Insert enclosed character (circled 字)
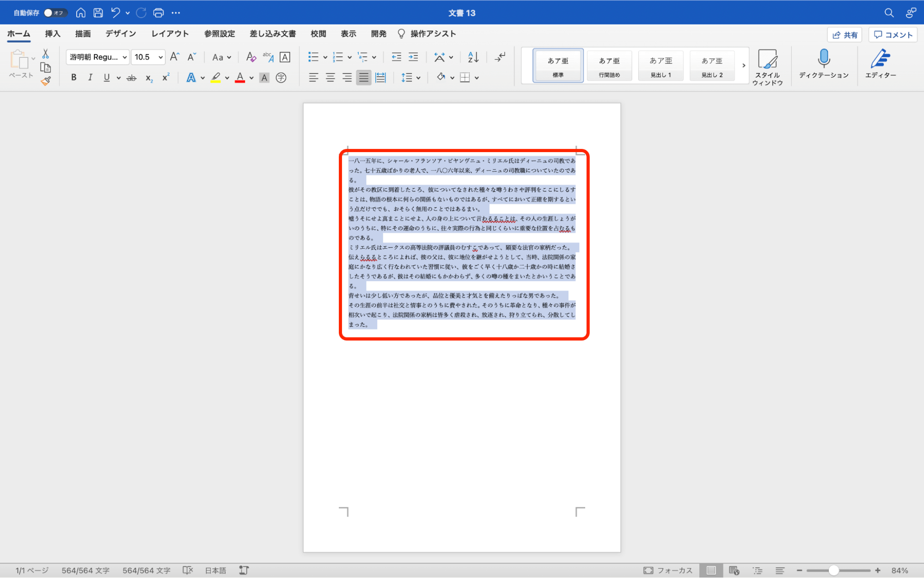The height and width of the screenshot is (578, 924). pos(281,78)
